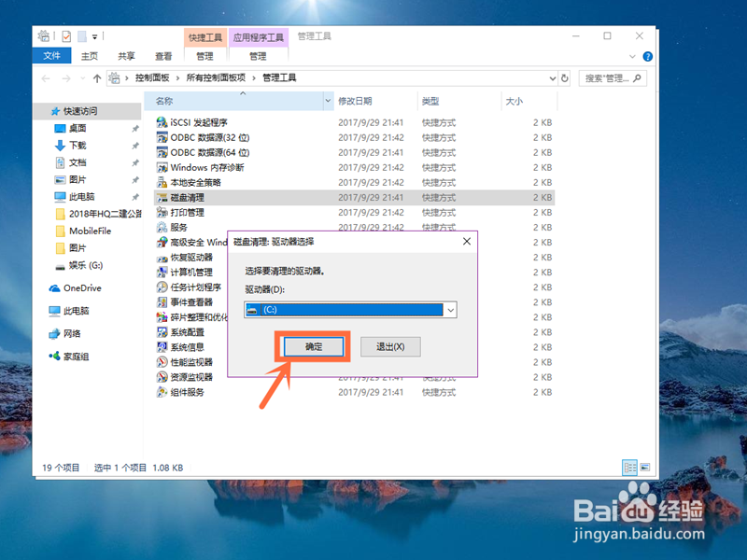Click the 恢复驱动器 icon
The width and height of the screenshot is (747, 560).
162,258
